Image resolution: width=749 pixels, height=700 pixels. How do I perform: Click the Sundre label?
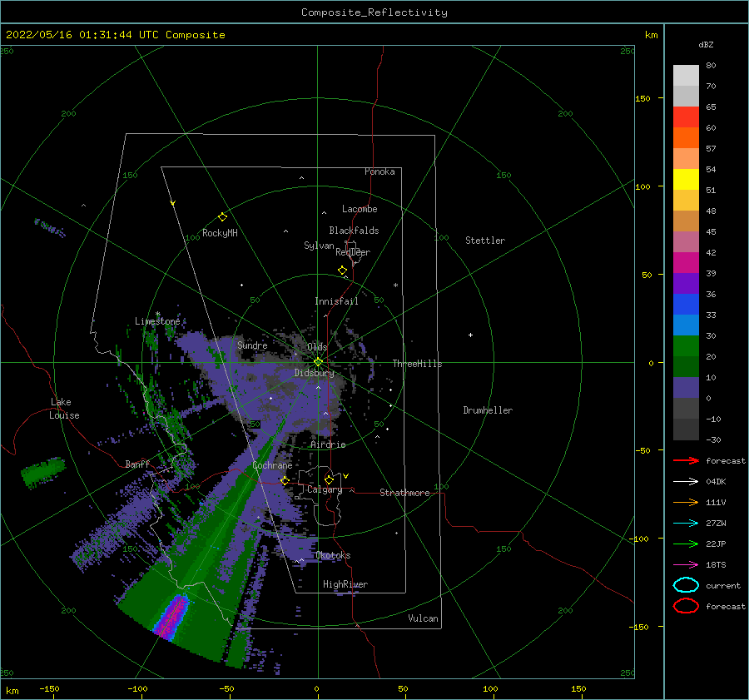pos(252,345)
